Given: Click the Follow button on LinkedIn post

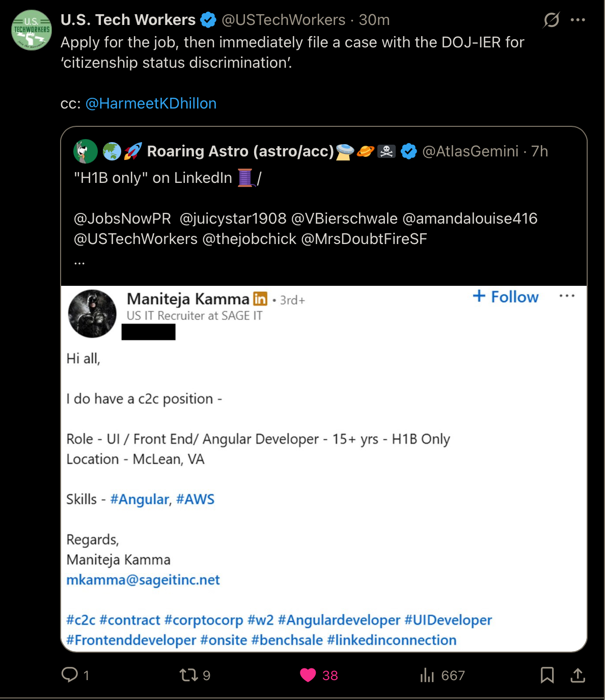Looking at the screenshot, I should pyautogui.click(x=505, y=297).
